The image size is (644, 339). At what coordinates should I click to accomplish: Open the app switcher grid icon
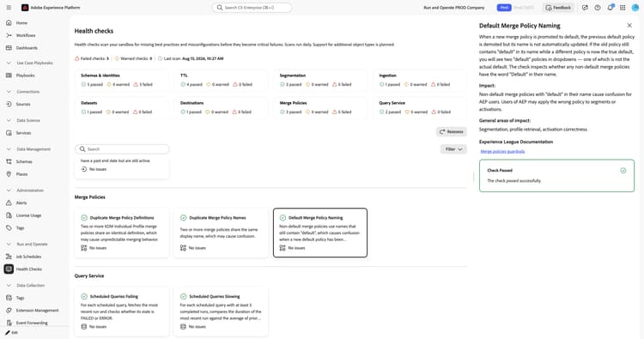tap(623, 8)
